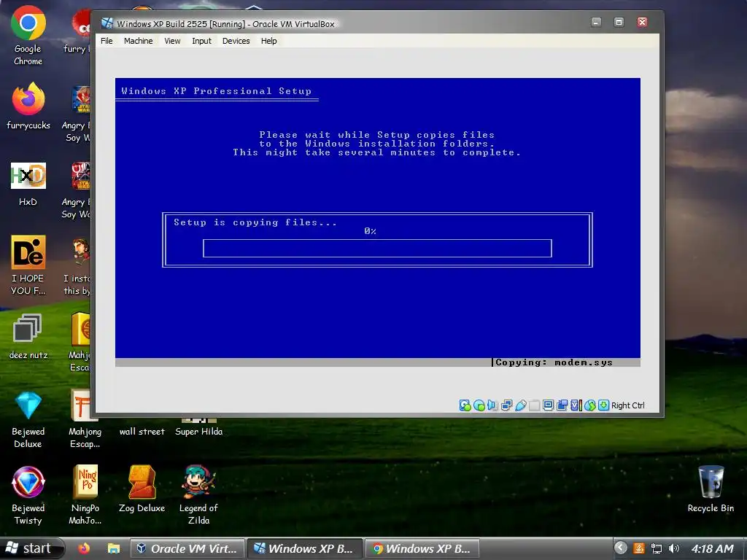The image size is (747, 560).
Task: Open the View menu
Action: (x=172, y=41)
